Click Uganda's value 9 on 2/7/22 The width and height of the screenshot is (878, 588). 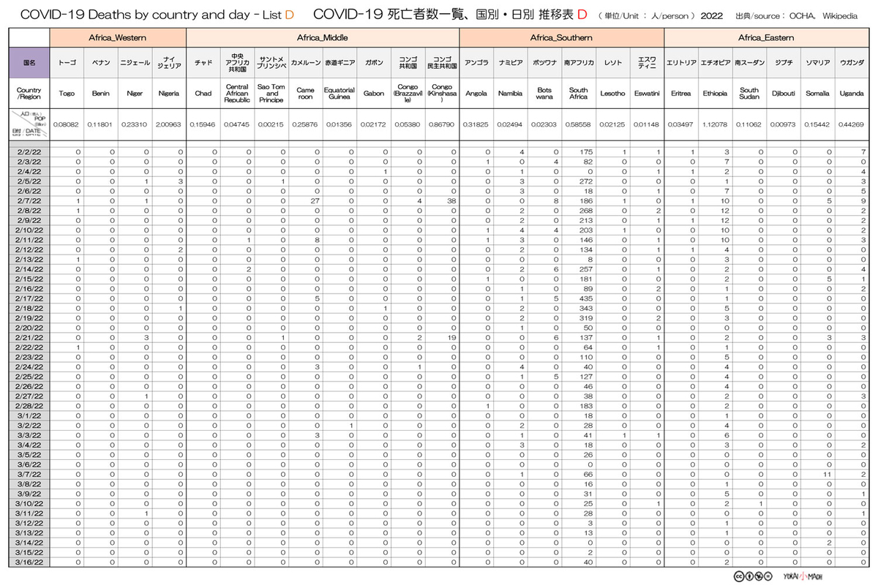[x=864, y=200]
